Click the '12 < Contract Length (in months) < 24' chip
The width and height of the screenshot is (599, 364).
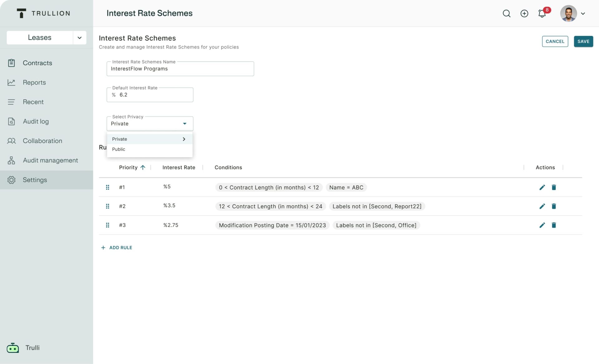(270, 206)
